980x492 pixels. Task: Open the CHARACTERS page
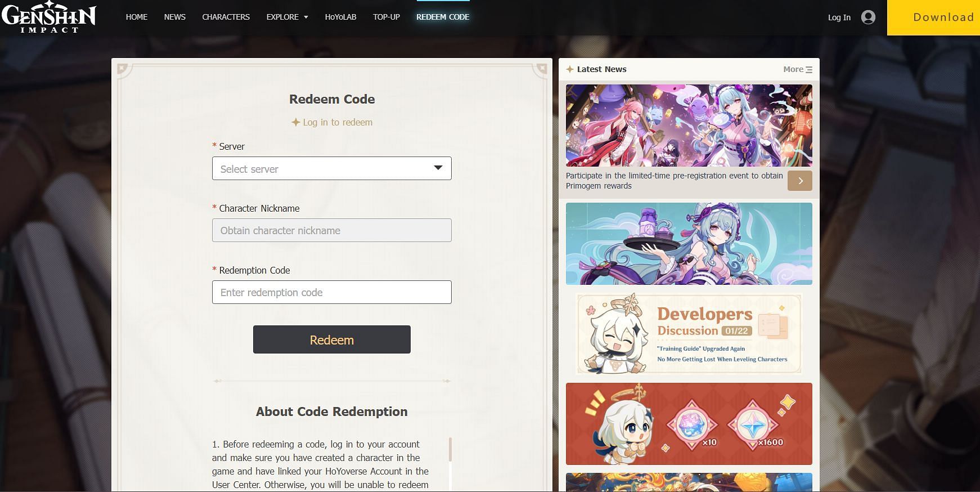pos(226,17)
